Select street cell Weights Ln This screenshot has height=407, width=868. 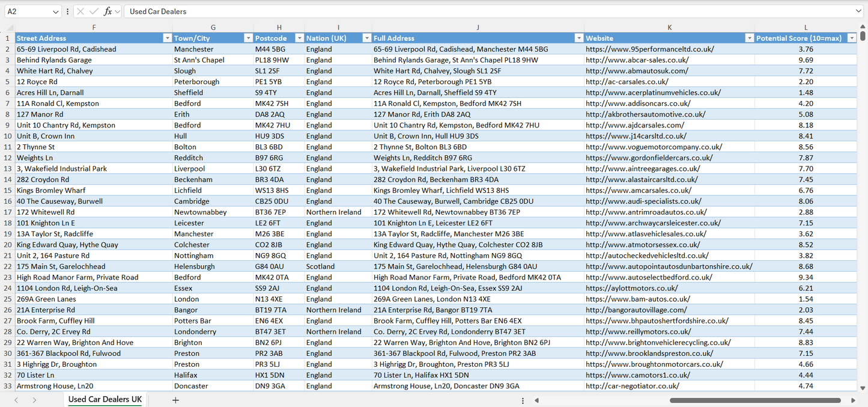[x=94, y=158]
